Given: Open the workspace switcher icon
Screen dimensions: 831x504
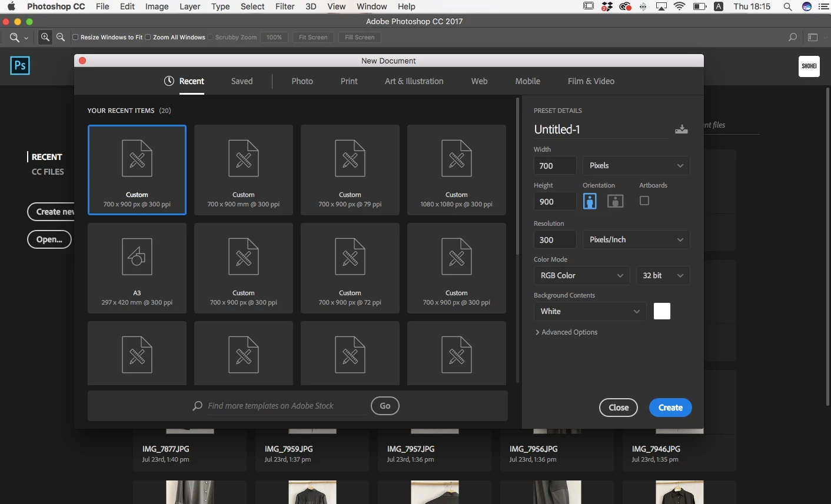Looking at the screenshot, I should (813, 37).
